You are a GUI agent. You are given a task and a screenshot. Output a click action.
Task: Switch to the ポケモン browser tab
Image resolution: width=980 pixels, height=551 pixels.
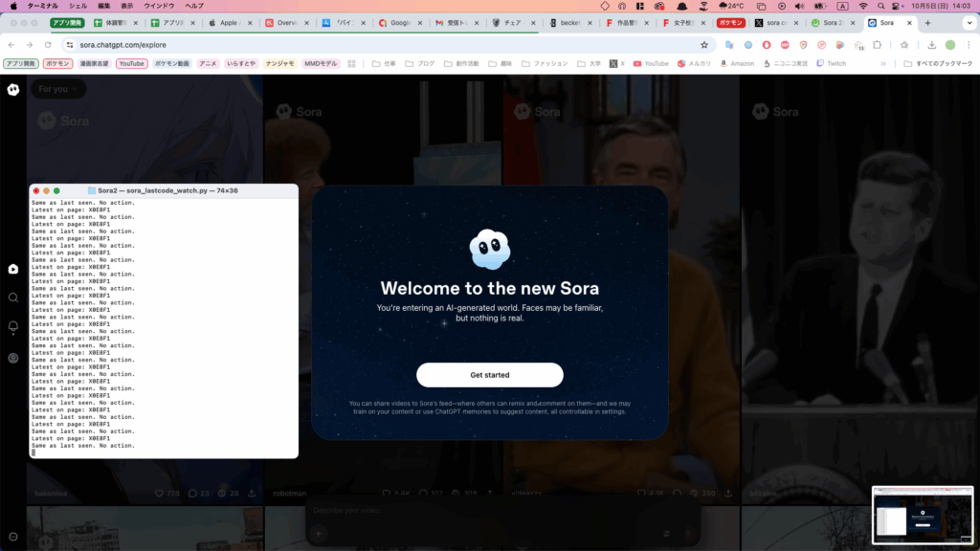[730, 22]
